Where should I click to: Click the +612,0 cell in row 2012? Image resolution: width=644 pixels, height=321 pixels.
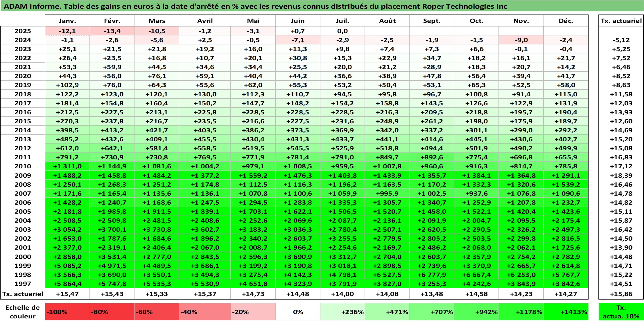(67, 148)
